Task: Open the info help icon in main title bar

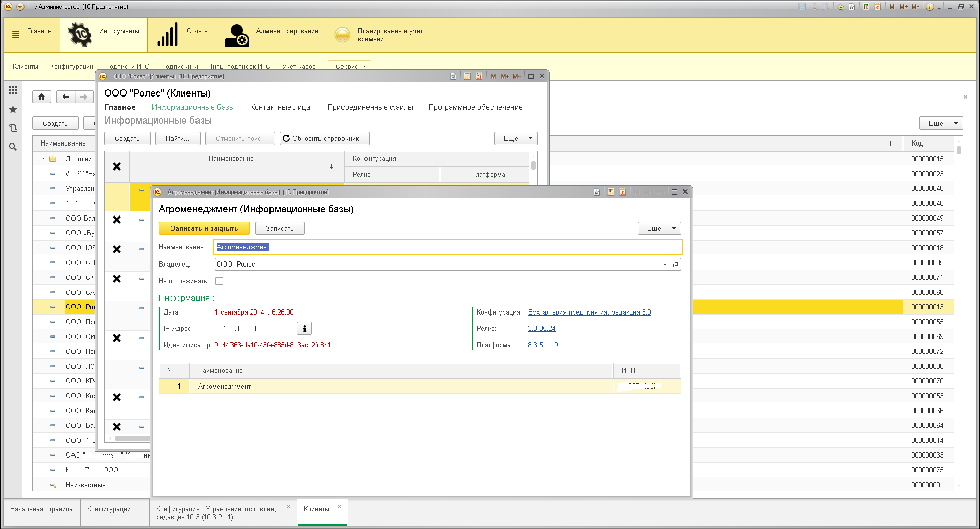Action: 929,7
